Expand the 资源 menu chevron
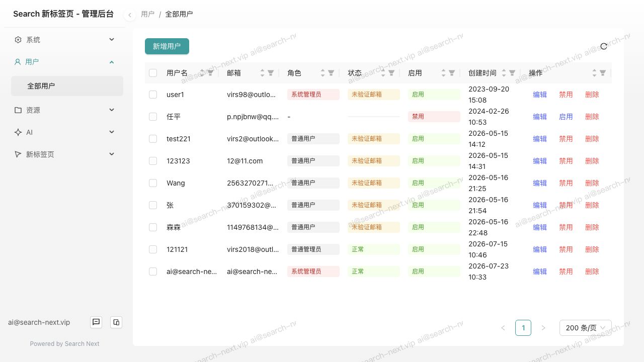 tap(112, 110)
